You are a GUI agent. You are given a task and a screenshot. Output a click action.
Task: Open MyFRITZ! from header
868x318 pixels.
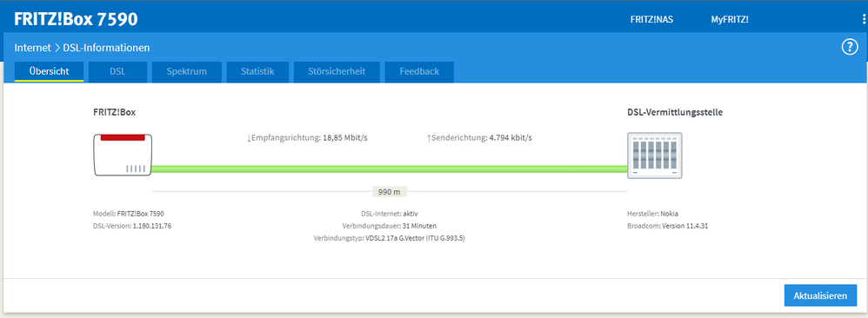pyautogui.click(x=730, y=19)
